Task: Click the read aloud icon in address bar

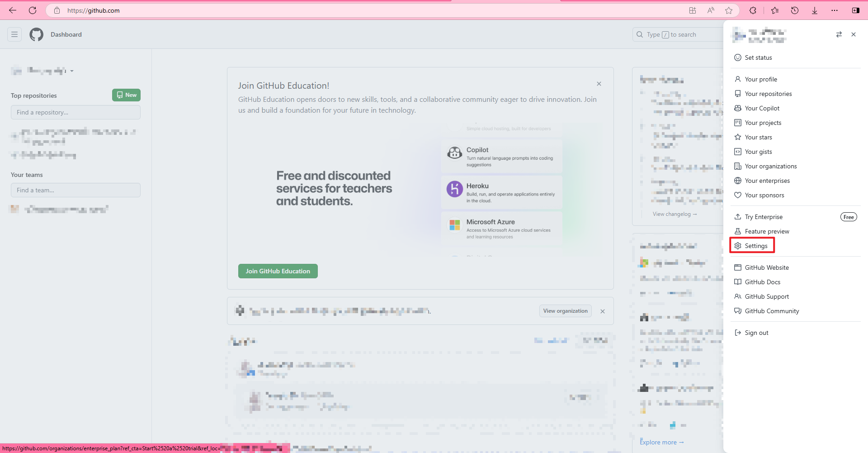Action: 711,10
